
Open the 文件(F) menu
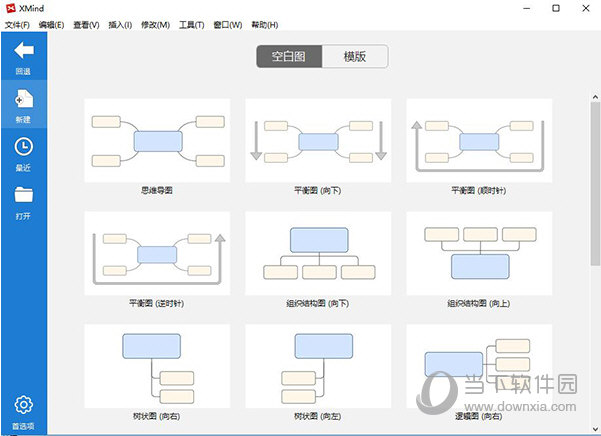click(x=17, y=25)
